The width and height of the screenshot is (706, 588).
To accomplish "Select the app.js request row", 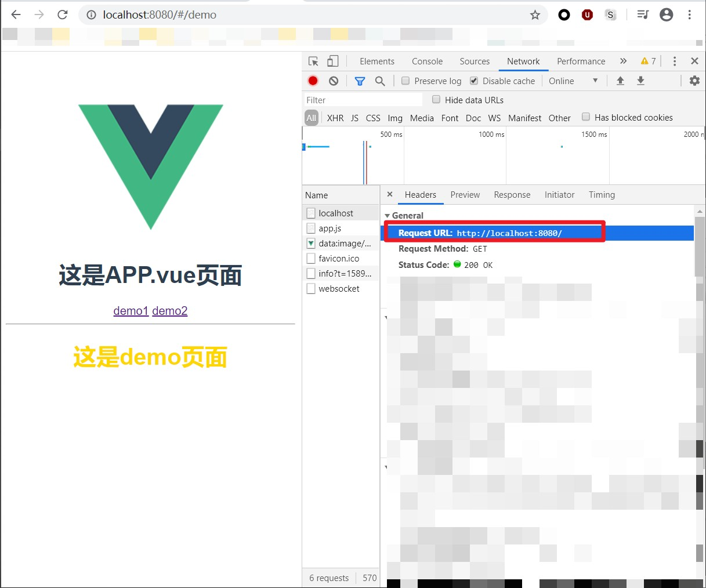I will coord(341,228).
